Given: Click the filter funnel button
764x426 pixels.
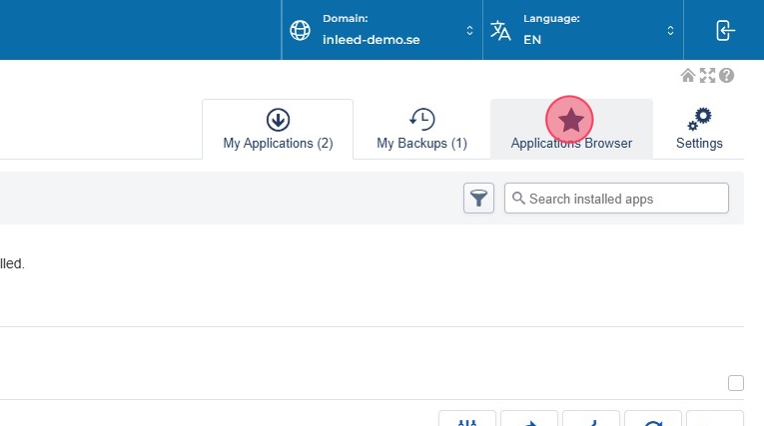Looking at the screenshot, I should click(x=479, y=198).
